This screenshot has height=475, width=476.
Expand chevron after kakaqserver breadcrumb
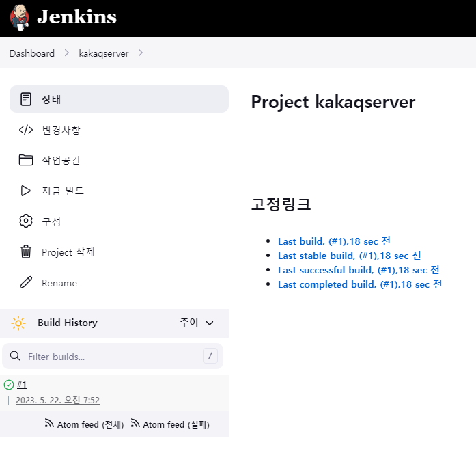(x=140, y=53)
